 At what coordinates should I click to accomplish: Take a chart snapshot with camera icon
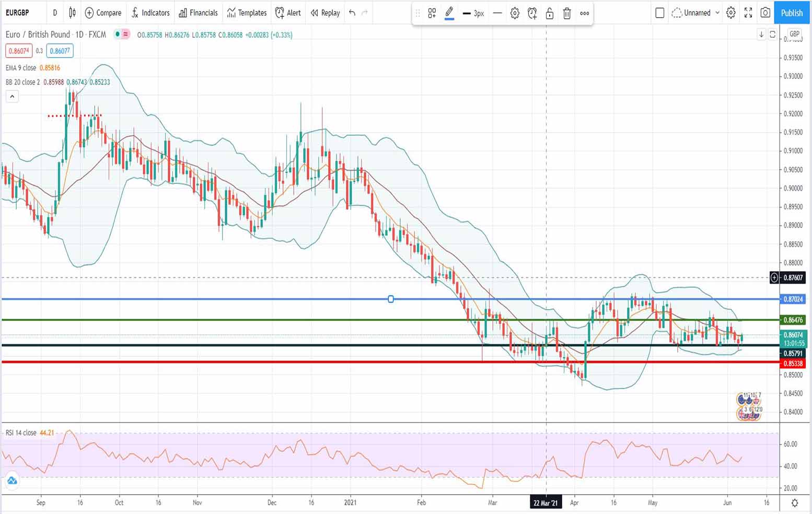click(765, 13)
